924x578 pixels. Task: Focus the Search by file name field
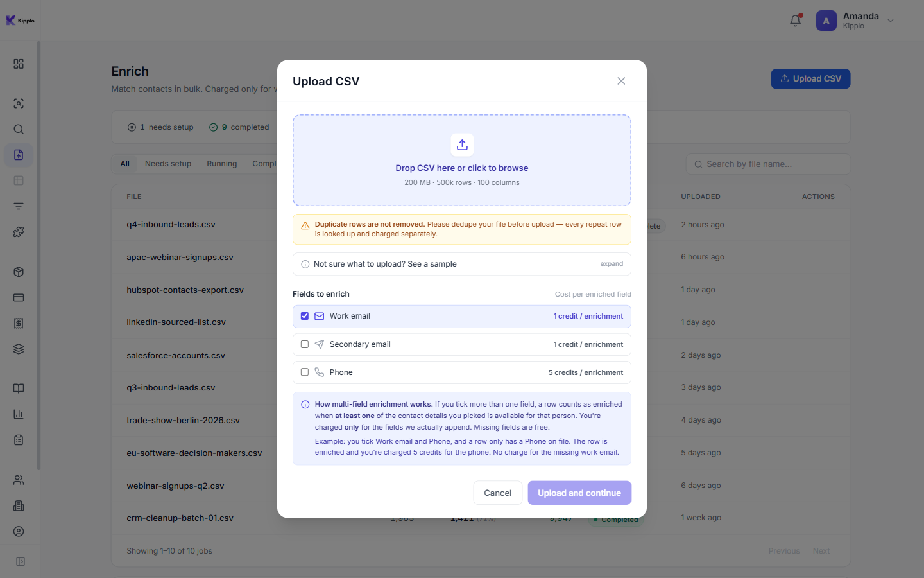click(768, 164)
